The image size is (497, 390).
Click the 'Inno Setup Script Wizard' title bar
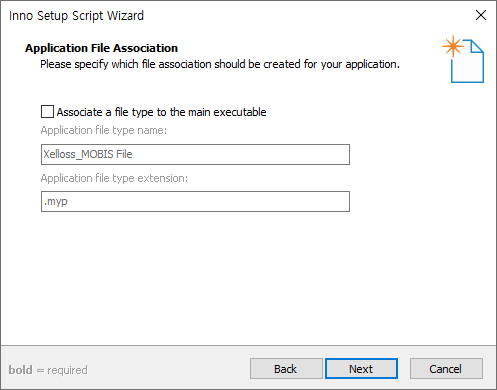click(233, 15)
